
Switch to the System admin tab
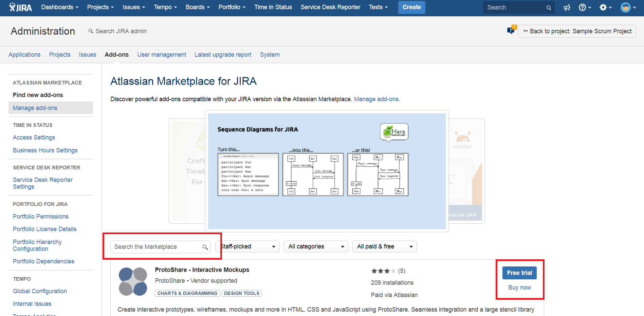270,55
